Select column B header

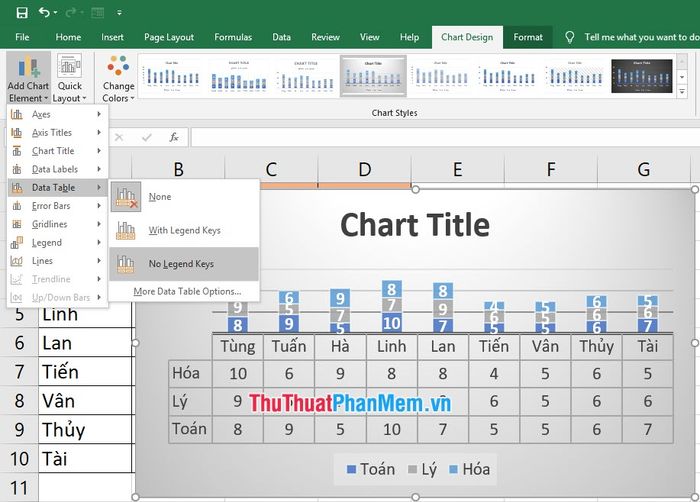(x=178, y=169)
